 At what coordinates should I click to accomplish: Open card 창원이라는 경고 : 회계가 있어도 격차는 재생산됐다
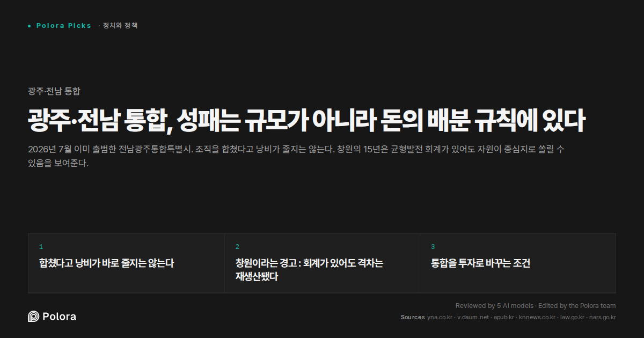322,263
